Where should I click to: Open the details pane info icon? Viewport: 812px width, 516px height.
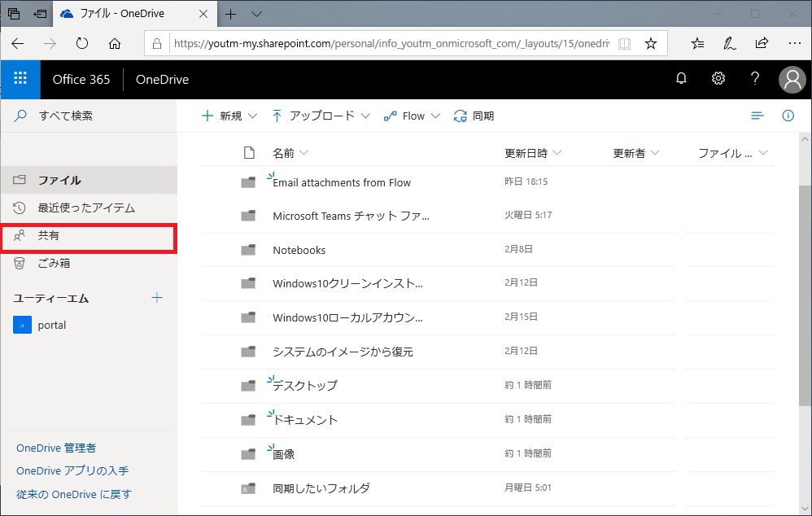point(788,116)
